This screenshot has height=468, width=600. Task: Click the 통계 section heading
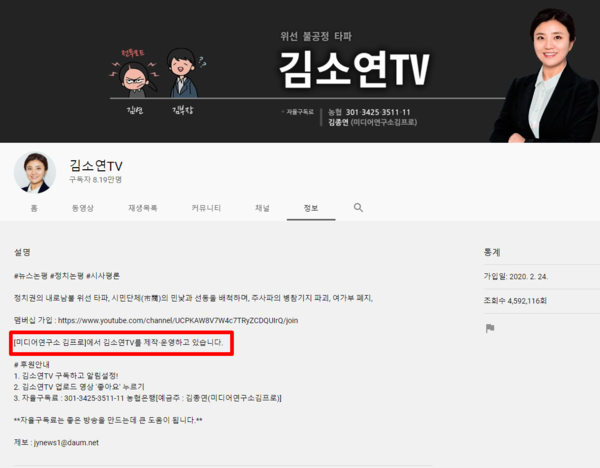(492, 252)
